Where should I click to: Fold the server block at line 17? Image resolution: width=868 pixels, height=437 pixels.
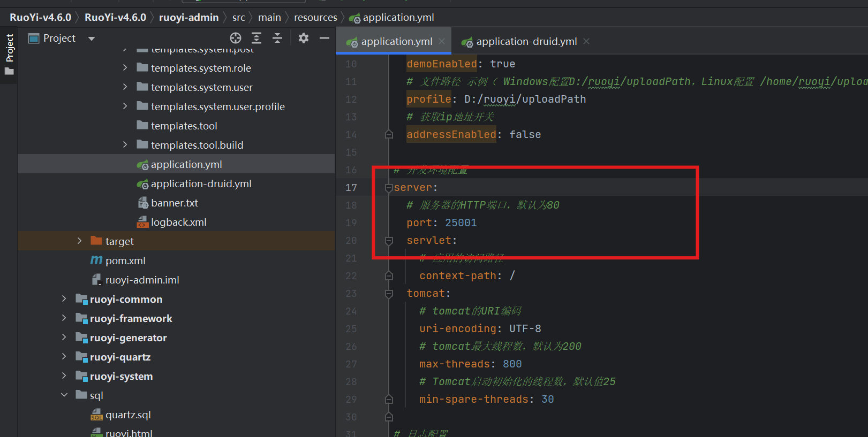[x=389, y=188]
